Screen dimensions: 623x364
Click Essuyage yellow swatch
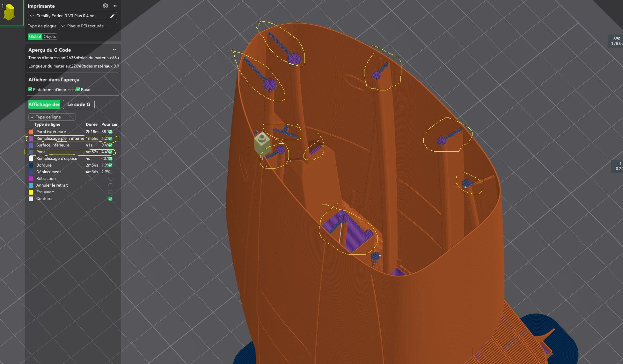click(31, 192)
